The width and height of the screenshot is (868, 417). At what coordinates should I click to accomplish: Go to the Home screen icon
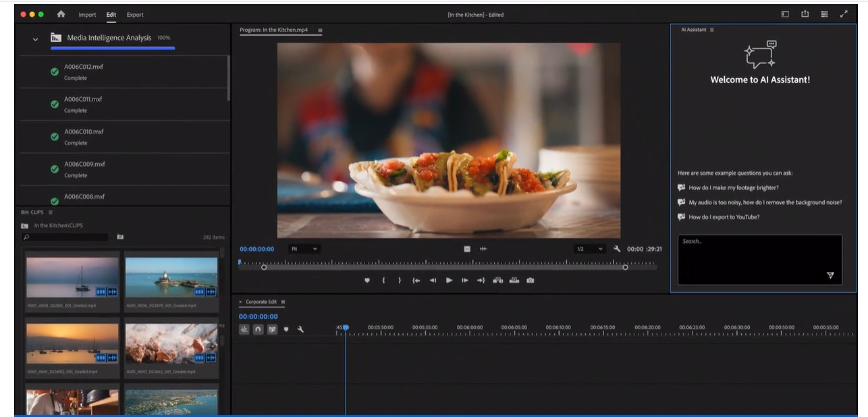click(x=61, y=14)
